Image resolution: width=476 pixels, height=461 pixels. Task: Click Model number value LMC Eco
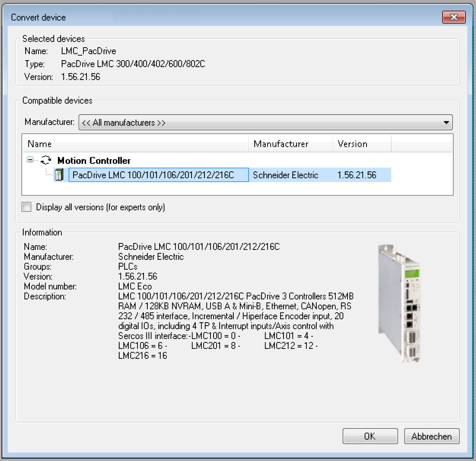135,286
